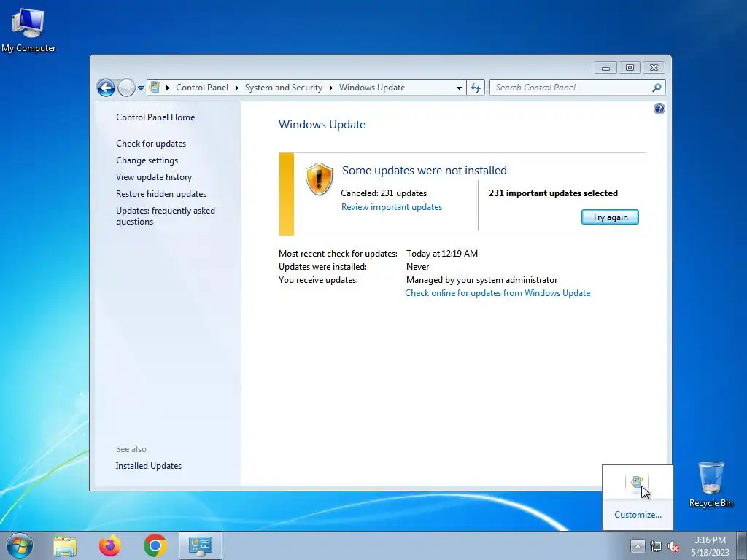This screenshot has width=747, height=560.
Task: Click the Try again button
Action: 610,217
